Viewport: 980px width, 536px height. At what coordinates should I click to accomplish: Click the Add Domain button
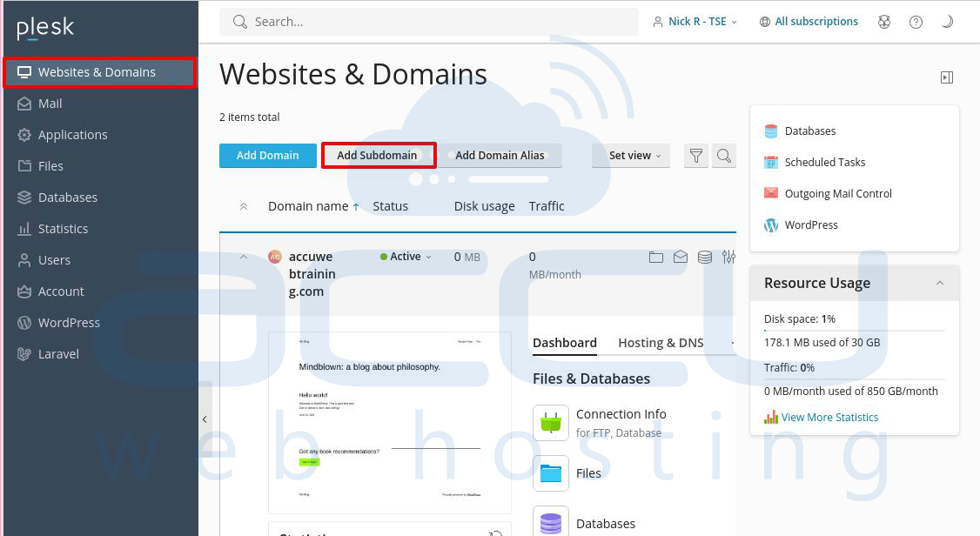coord(267,156)
